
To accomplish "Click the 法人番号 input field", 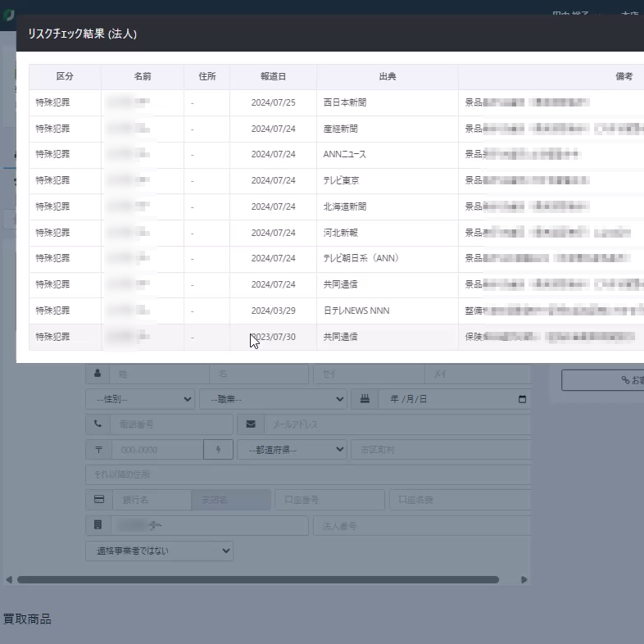I will click(422, 526).
